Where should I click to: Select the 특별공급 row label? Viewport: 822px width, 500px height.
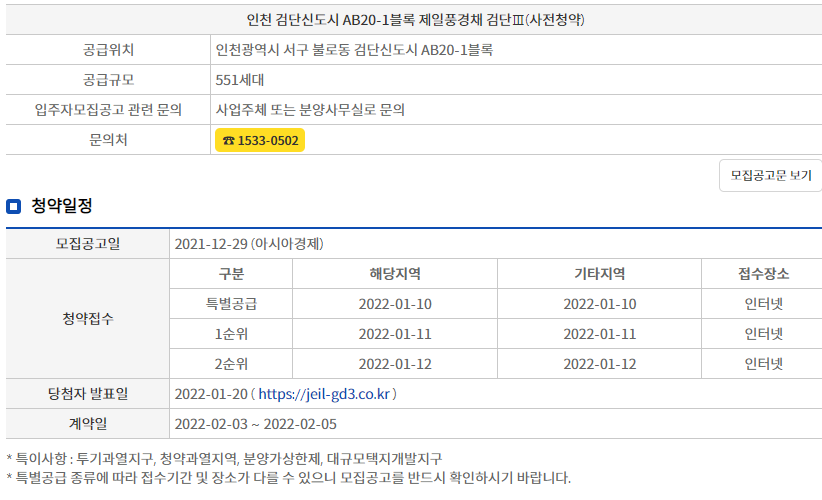[x=231, y=304]
